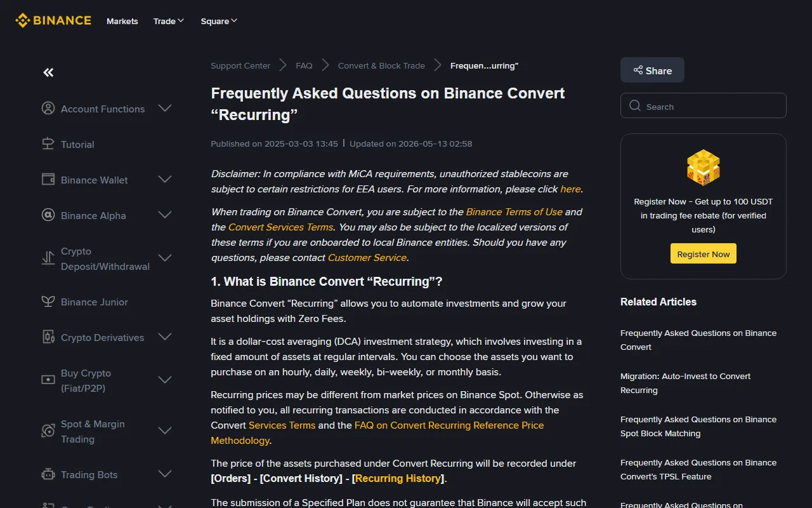Open the Trade dropdown menu

[169, 21]
